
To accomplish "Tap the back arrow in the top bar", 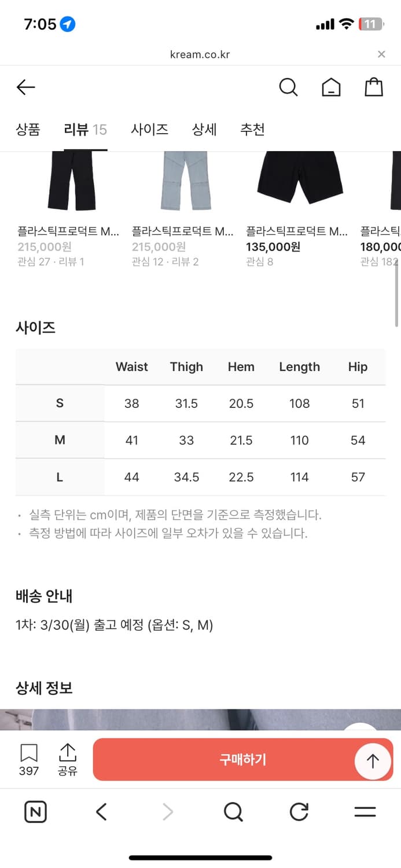I will tap(25, 87).
